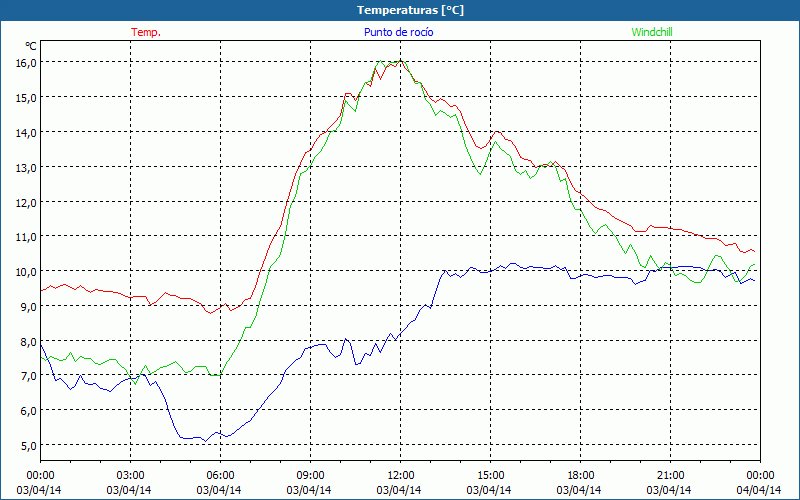Viewport: 800px width, 500px height.
Task: Click the '18:00' time axis label
Action: (581, 476)
